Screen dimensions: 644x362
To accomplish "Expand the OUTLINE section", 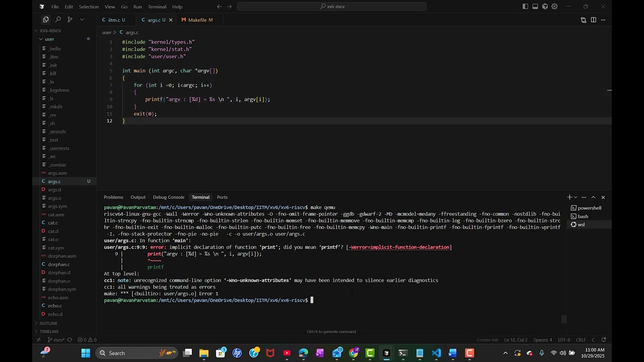I will [49, 323].
